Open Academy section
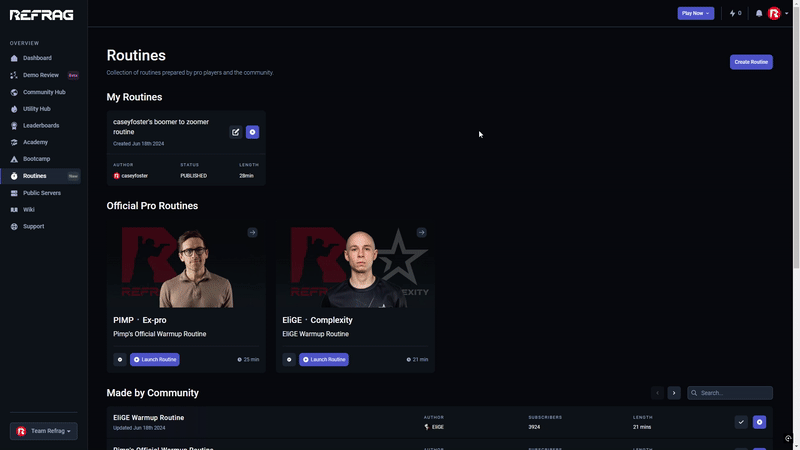This screenshot has width=800, height=450. [35, 142]
